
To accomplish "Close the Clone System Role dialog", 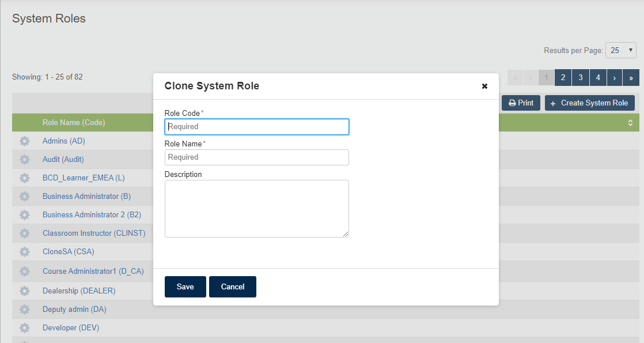I will tap(484, 86).
